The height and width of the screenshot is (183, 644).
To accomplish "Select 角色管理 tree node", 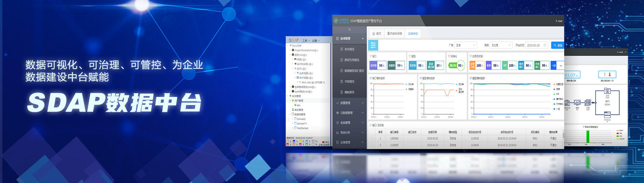I will coord(299,110).
